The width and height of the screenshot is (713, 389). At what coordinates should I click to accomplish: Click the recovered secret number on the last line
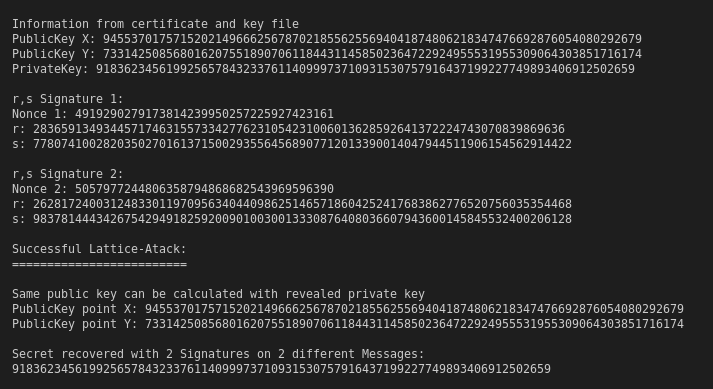click(281, 369)
